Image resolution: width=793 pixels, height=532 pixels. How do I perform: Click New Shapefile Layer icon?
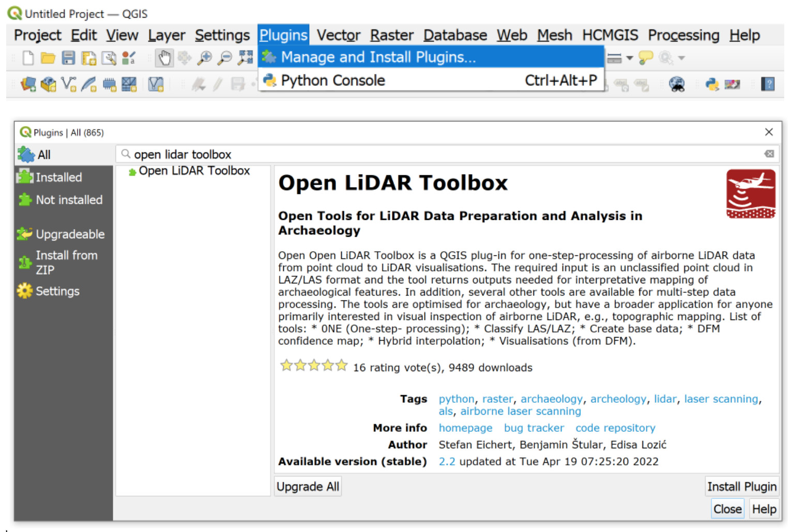[x=69, y=84]
